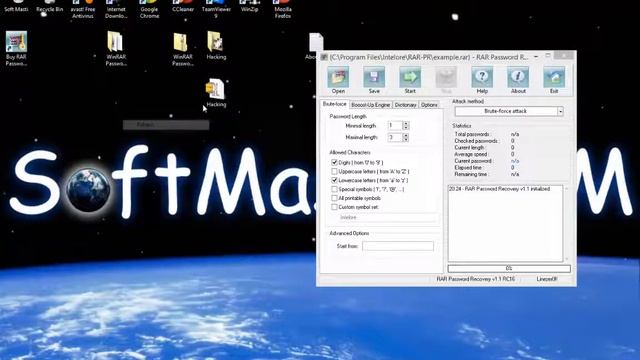Toggle the Digits checkbox
640x360 pixels.
334,162
